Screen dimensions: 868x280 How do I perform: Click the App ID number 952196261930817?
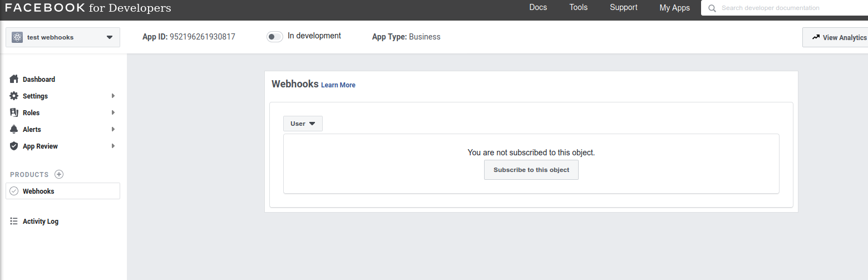(203, 37)
